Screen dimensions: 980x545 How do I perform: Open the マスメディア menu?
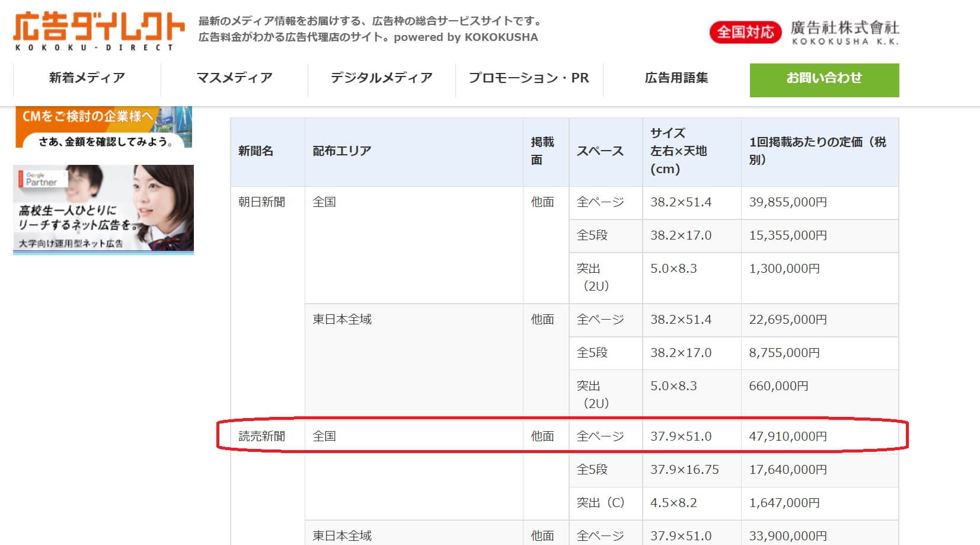pos(234,78)
